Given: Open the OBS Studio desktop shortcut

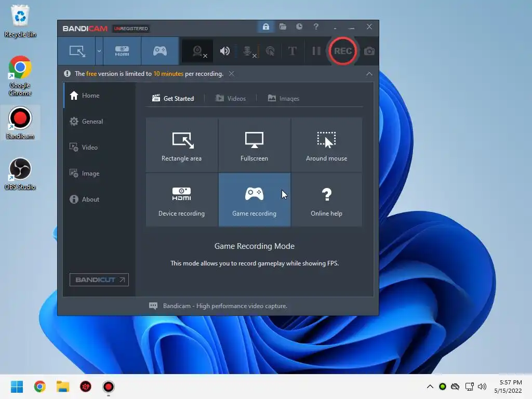Looking at the screenshot, I should [20, 174].
